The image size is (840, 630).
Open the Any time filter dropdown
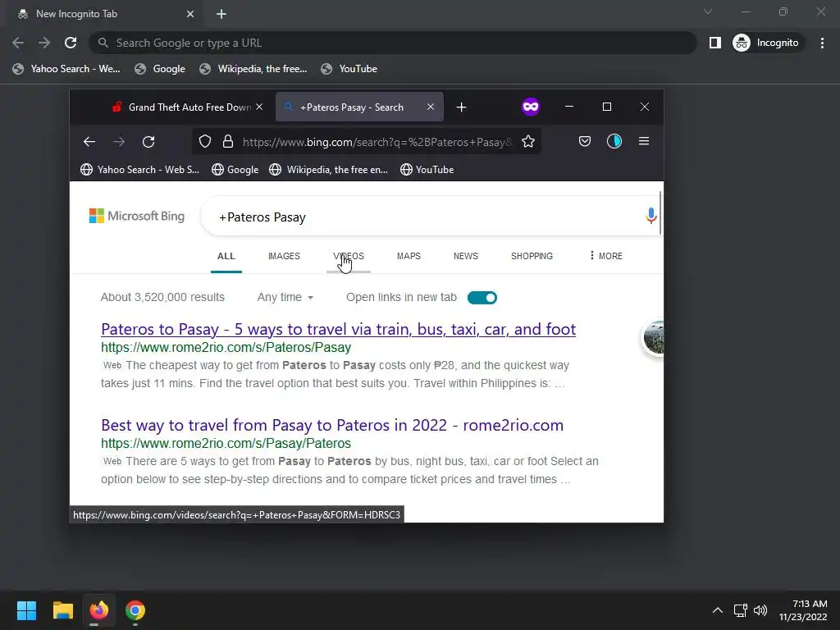point(285,297)
